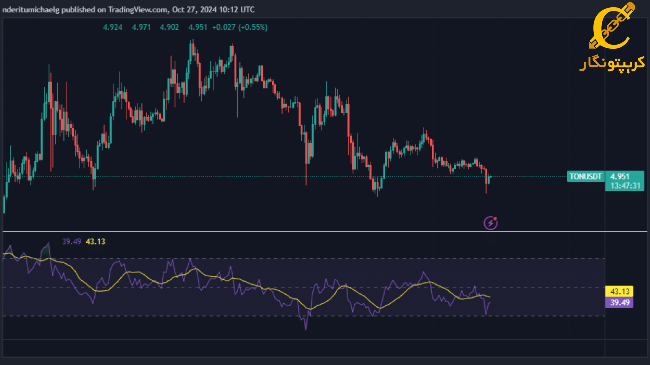This screenshot has width=650, height=365.
Task: Click the purple 39.49 RSI axis label
Action: pos(619,302)
